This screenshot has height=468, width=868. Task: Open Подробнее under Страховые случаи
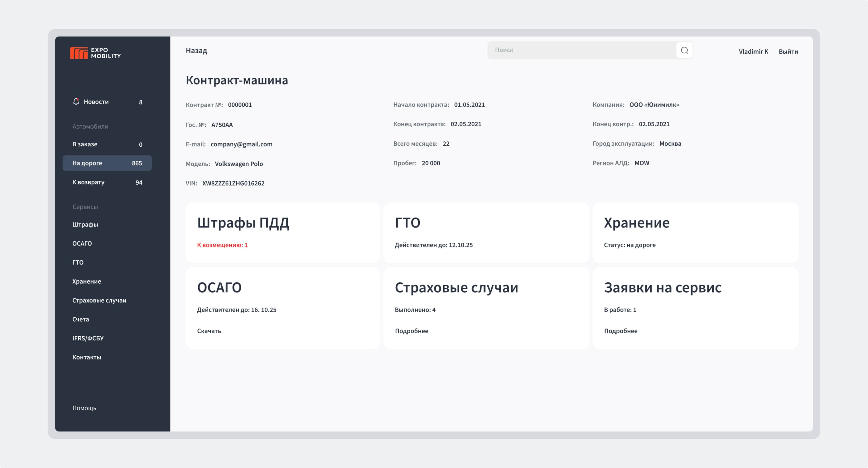[x=412, y=331]
